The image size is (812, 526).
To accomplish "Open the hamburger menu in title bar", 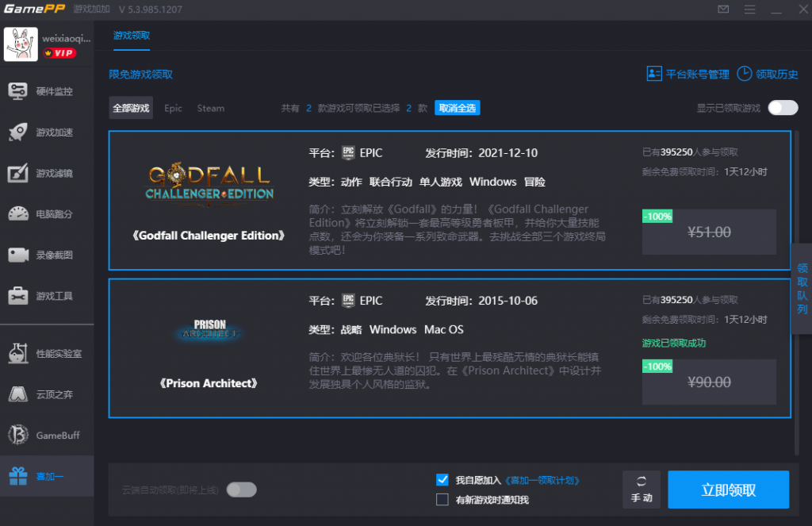I will click(749, 10).
